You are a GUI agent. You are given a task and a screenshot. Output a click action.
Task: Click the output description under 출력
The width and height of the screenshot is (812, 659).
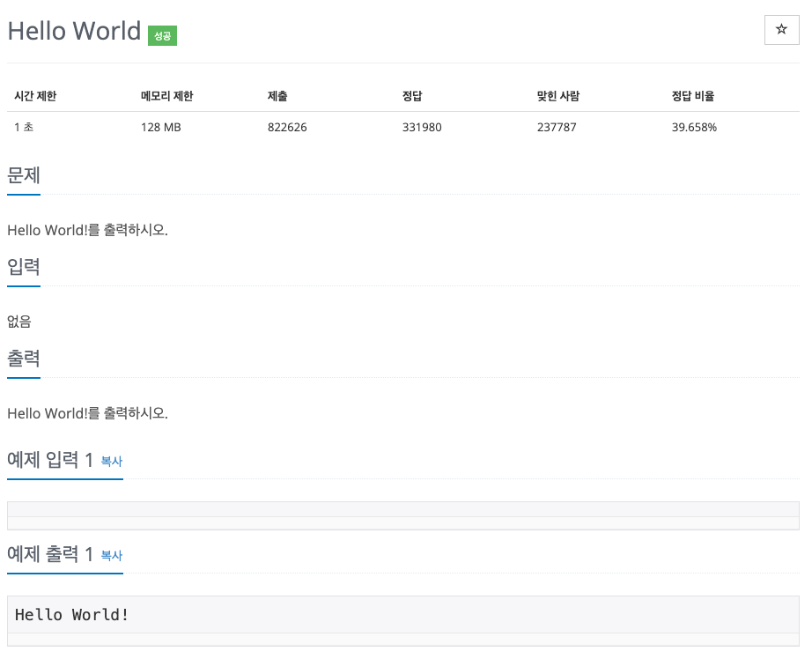pyautogui.click(x=87, y=413)
